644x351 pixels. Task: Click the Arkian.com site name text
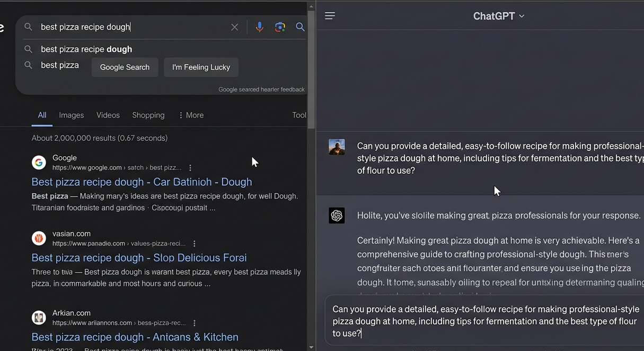tap(72, 313)
